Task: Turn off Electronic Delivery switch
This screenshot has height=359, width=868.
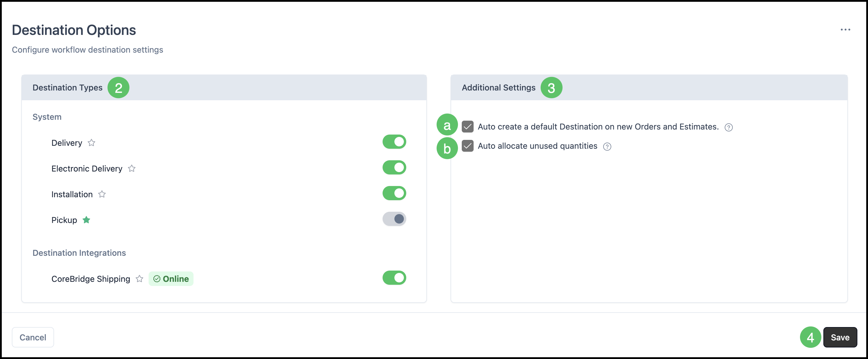Action: pos(394,167)
